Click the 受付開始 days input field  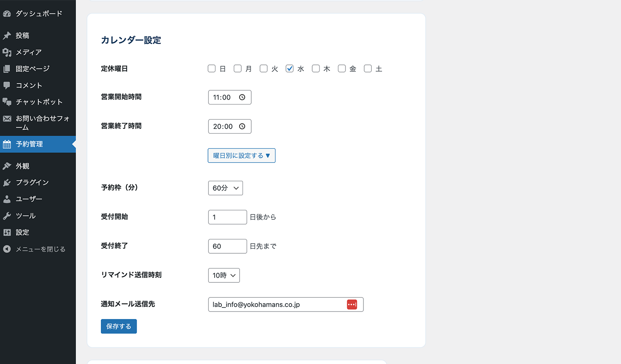227,217
